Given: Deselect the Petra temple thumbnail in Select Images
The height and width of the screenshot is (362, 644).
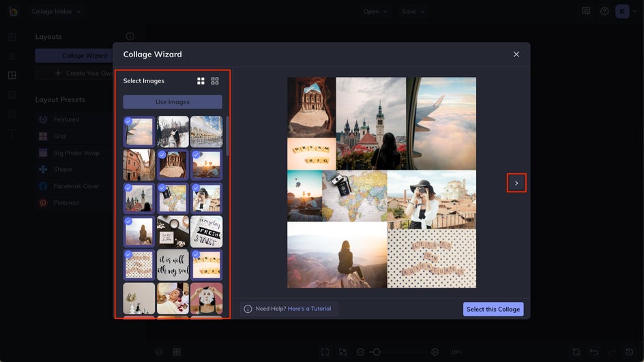Looking at the screenshot, I should [173, 164].
